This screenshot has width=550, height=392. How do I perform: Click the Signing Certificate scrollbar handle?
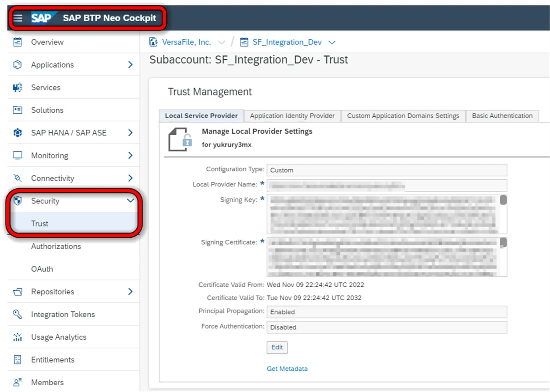click(x=503, y=243)
